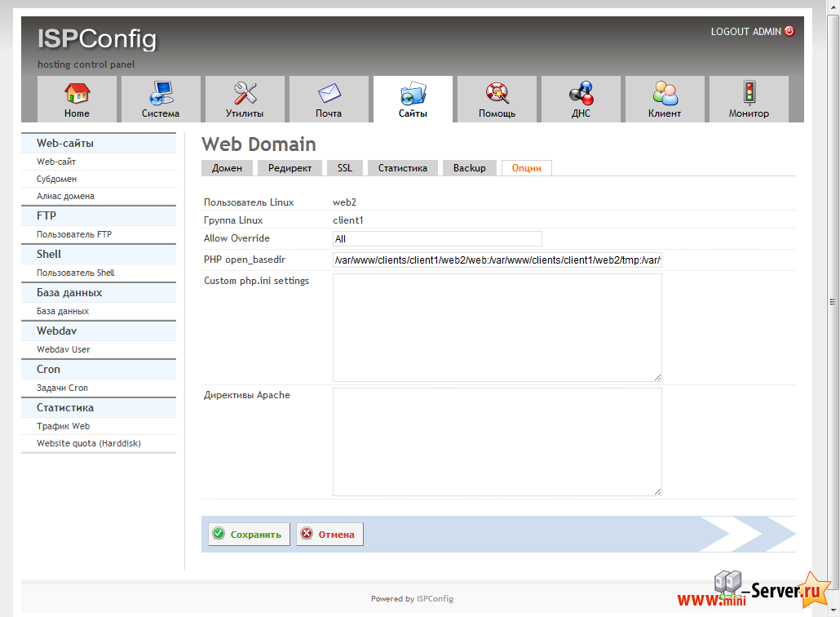This screenshot has width=840, height=617.
Task: Click the Webdav section header
Action: point(99,331)
